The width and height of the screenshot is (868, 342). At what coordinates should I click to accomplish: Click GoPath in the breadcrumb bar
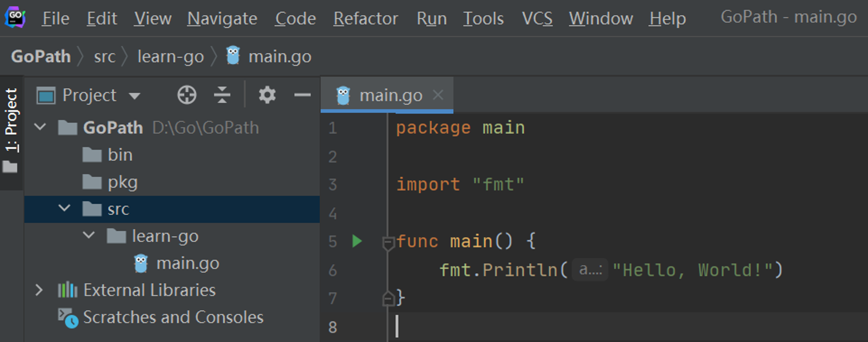point(41,56)
